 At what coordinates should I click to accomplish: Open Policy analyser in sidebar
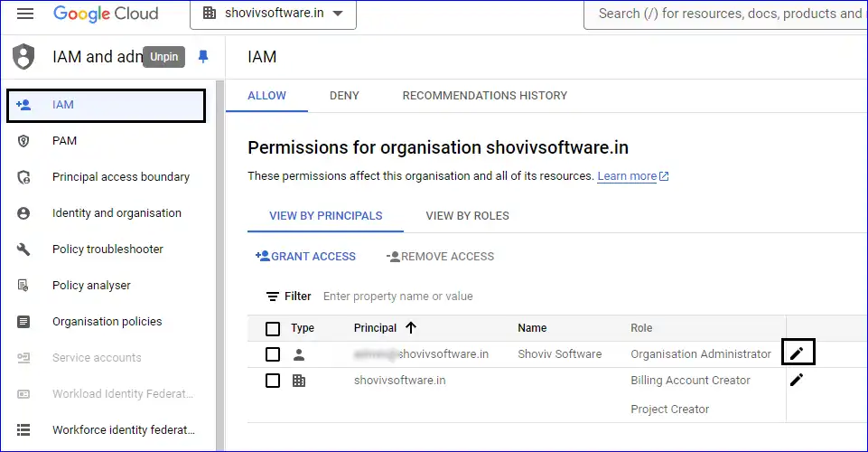[x=91, y=286]
